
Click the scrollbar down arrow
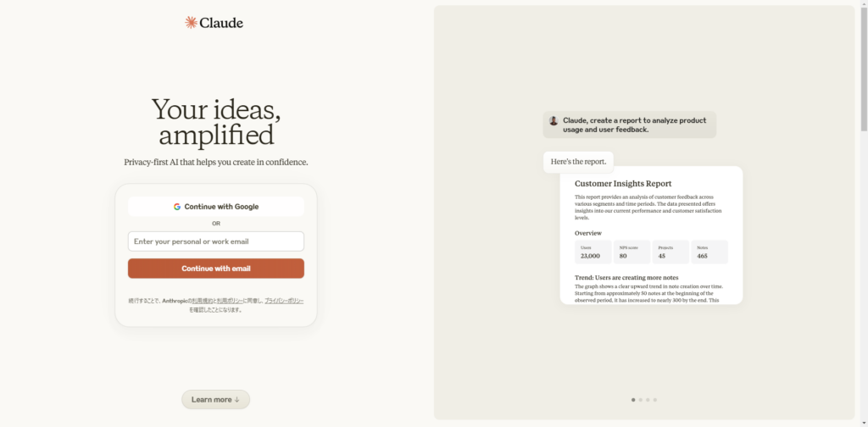(864, 422)
